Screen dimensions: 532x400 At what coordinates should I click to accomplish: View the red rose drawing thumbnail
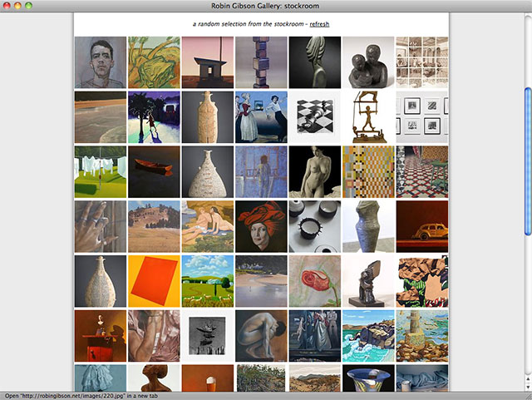pyautogui.click(x=315, y=281)
